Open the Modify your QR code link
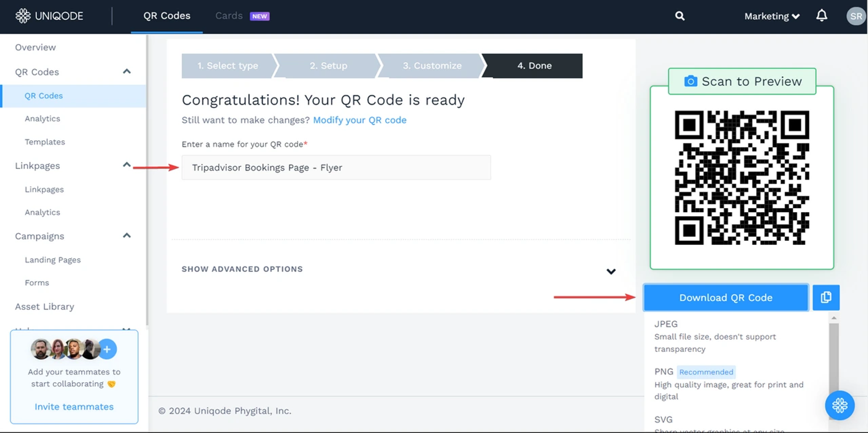Screen dimensions: 868x433 (x=360, y=120)
